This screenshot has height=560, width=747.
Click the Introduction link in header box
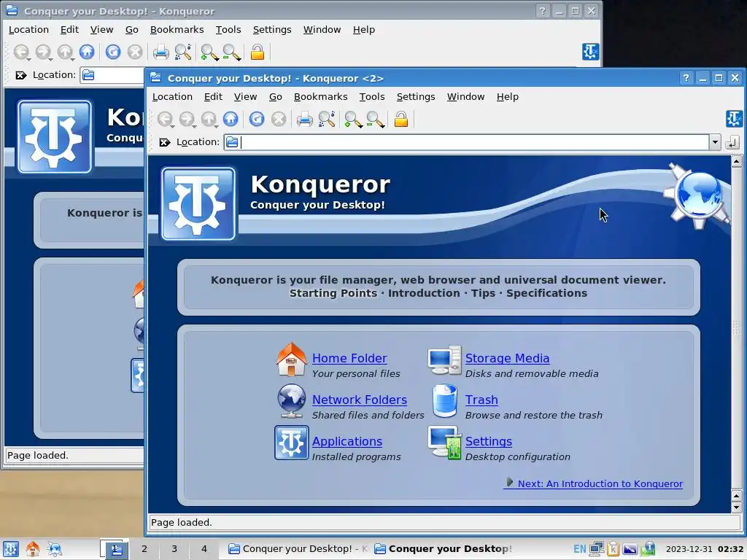[424, 293]
